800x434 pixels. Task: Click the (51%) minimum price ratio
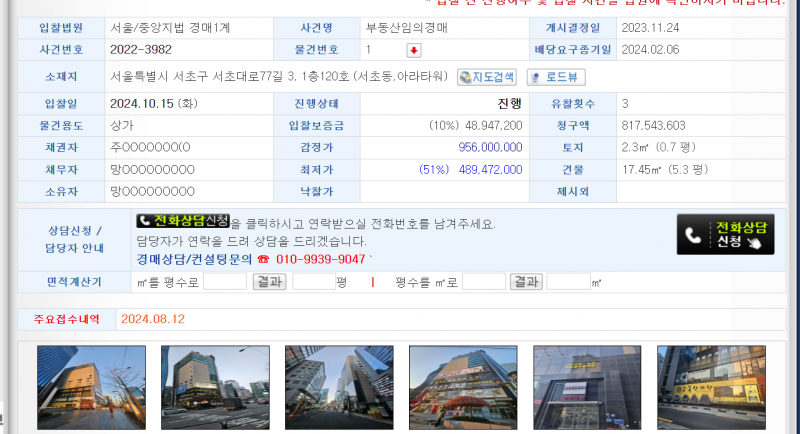pyautogui.click(x=434, y=170)
